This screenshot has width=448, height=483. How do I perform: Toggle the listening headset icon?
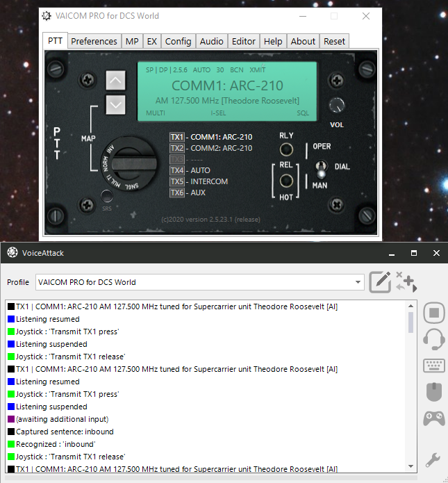click(x=434, y=339)
